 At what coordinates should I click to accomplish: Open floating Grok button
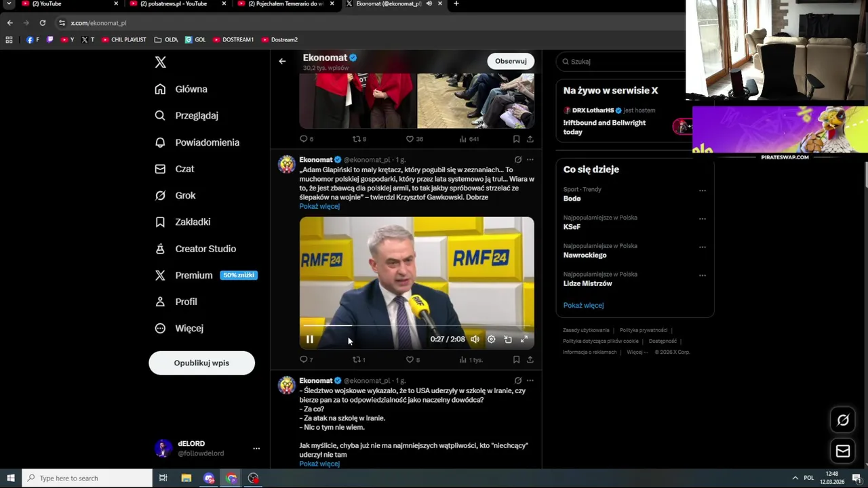point(843,420)
